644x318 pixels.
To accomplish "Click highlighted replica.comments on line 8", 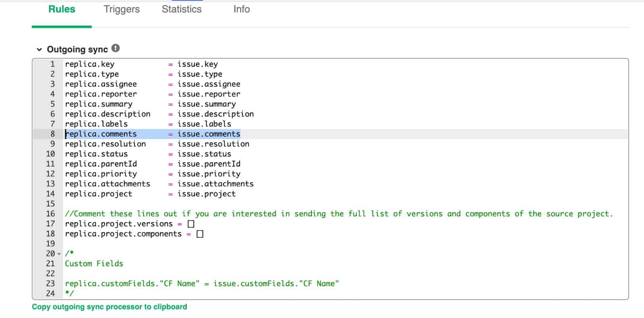I will coord(101,134).
